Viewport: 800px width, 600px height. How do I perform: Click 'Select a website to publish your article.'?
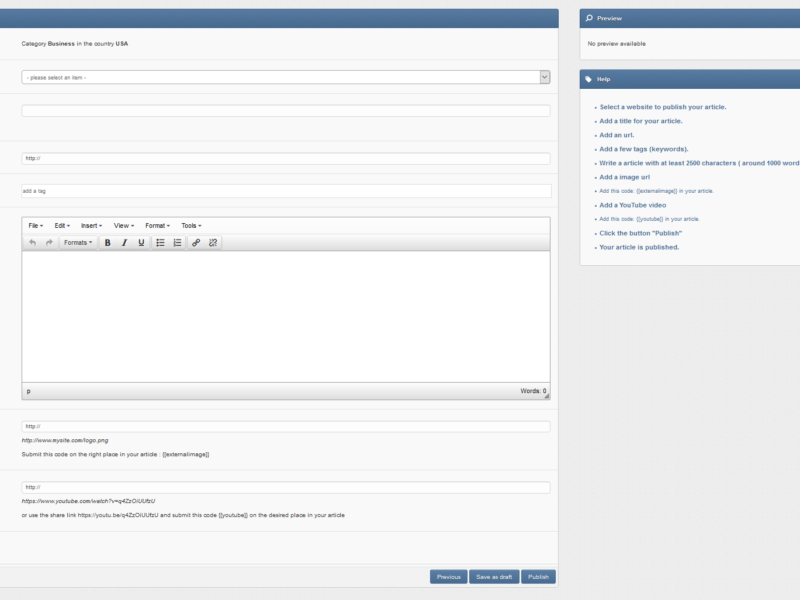[663, 107]
